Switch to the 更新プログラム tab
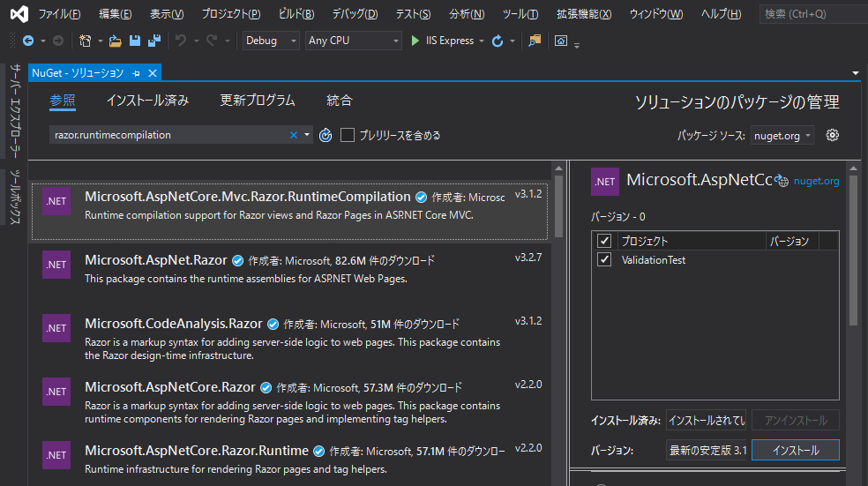 [x=258, y=101]
